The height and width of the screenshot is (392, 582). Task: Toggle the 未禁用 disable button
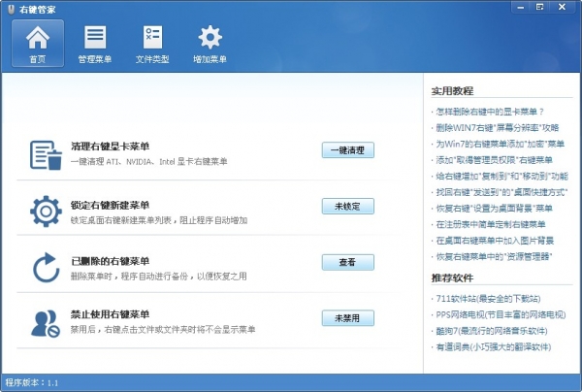(347, 317)
